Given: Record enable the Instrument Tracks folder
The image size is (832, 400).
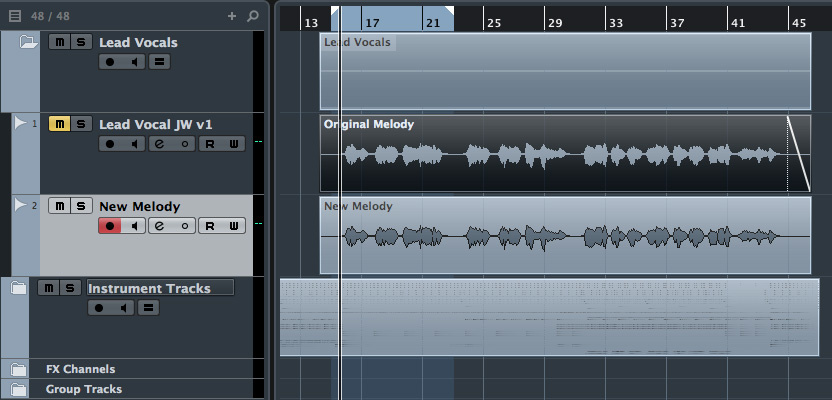Looking at the screenshot, I should point(99,308).
